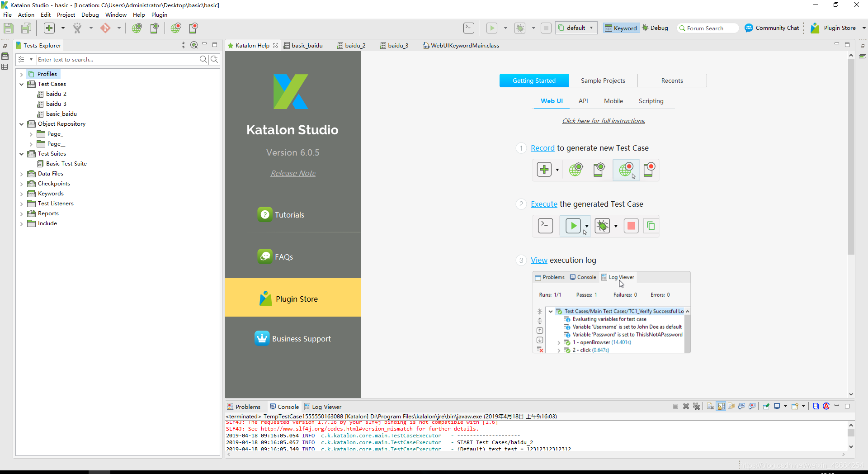Switch to Keyword perspective
The image size is (868, 474).
(x=621, y=28)
